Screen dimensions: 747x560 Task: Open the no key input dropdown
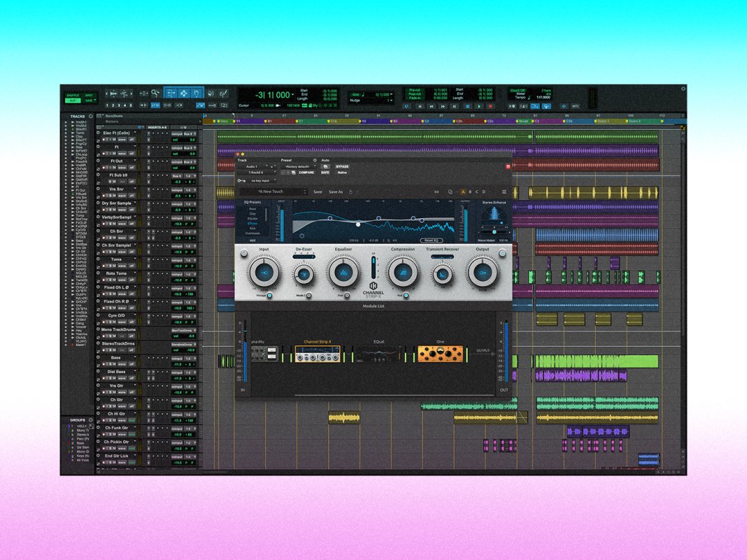262,180
